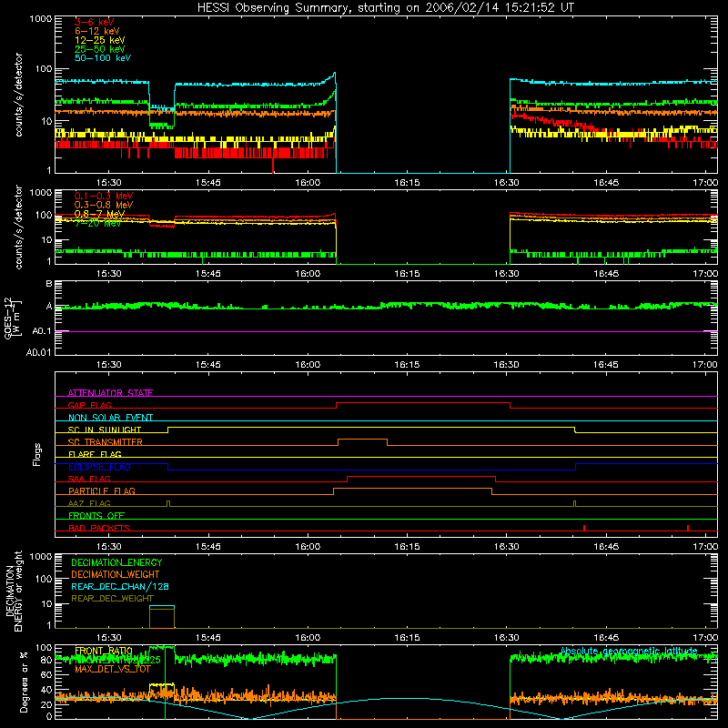Viewport: 728px width, 728px height.
Task: Click the A0.1 tick label on GOES axis
Action: 42,331
